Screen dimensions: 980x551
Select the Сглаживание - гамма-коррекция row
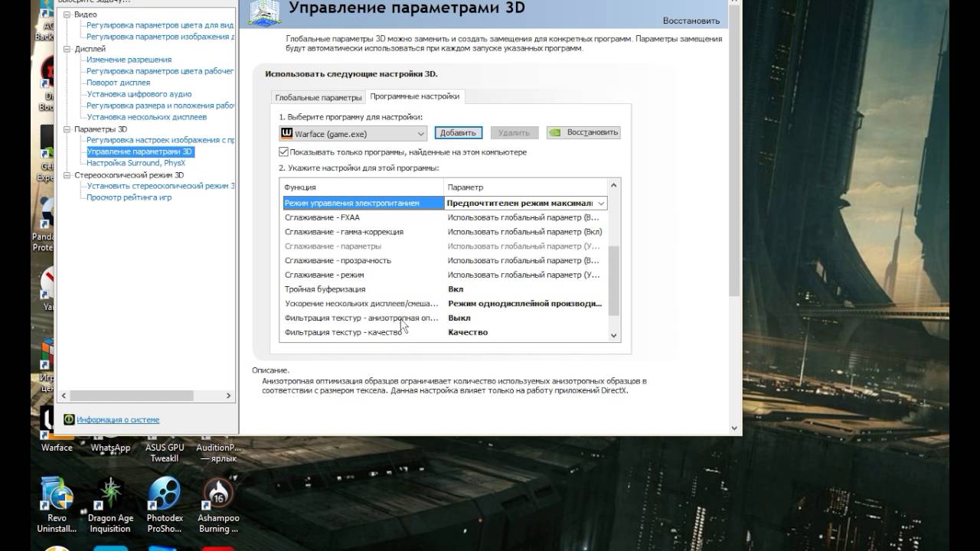point(443,232)
